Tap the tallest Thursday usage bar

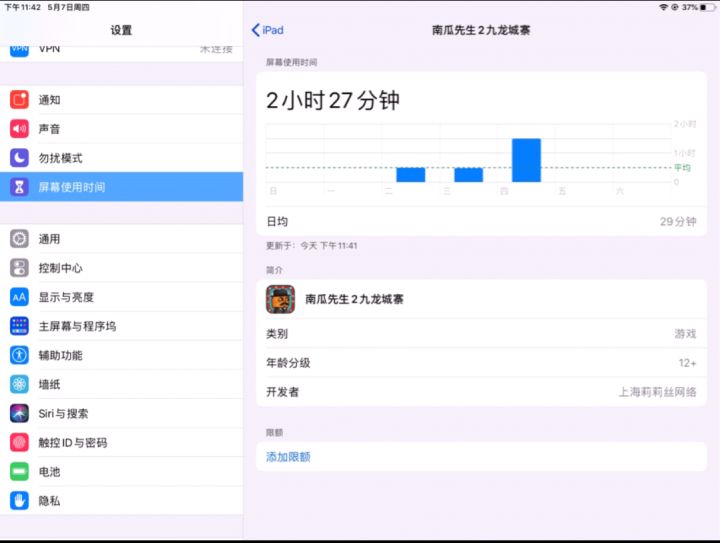tap(526, 160)
